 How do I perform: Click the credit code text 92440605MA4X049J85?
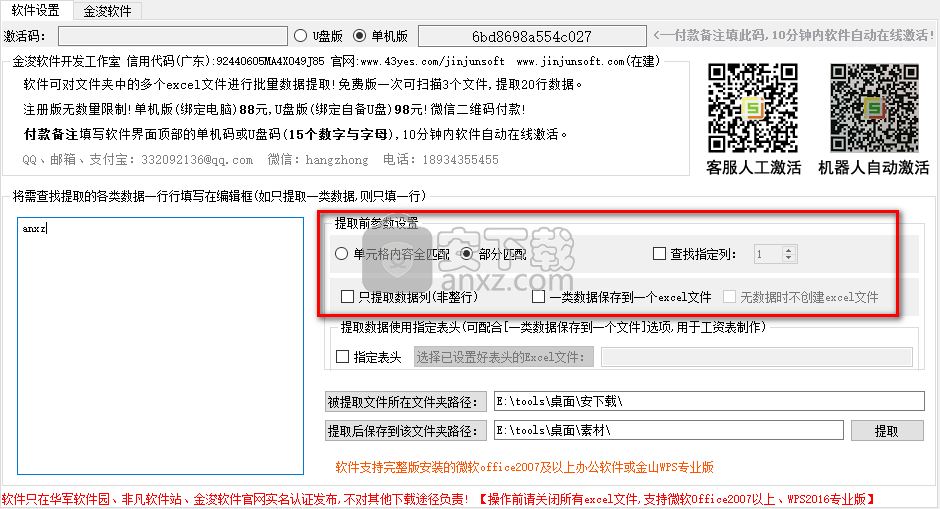[270, 61]
